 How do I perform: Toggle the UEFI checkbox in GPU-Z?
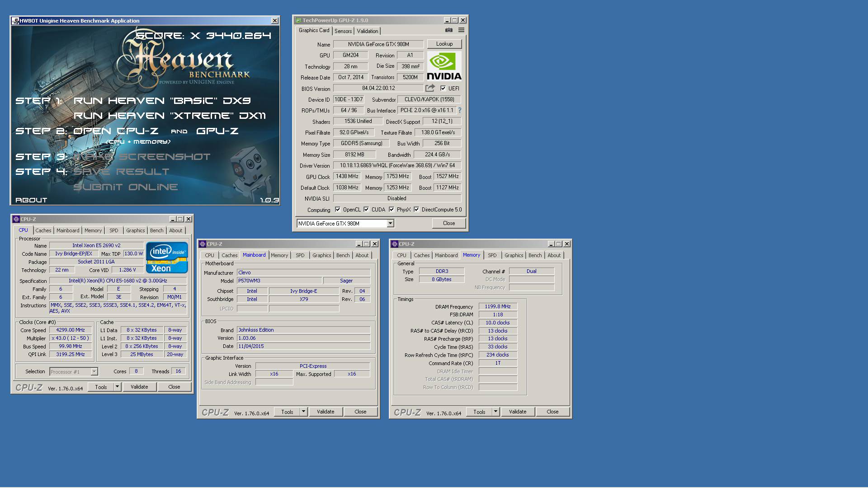[x=443, y=88]
